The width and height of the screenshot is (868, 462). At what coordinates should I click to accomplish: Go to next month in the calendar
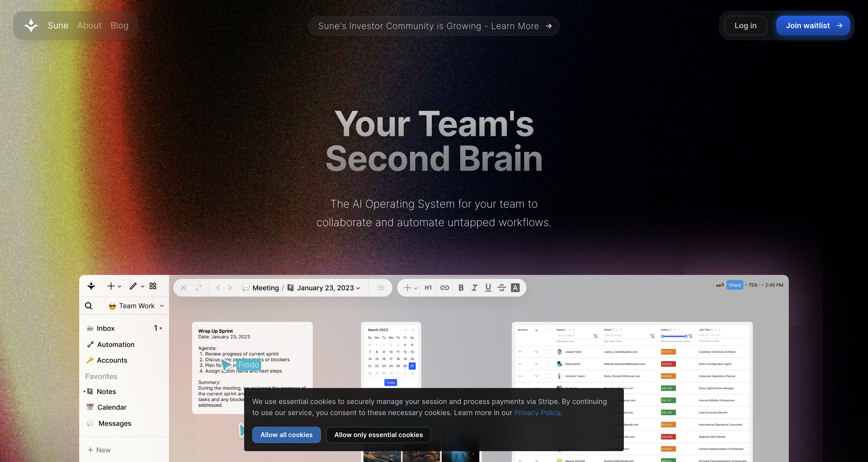[413, 330]
